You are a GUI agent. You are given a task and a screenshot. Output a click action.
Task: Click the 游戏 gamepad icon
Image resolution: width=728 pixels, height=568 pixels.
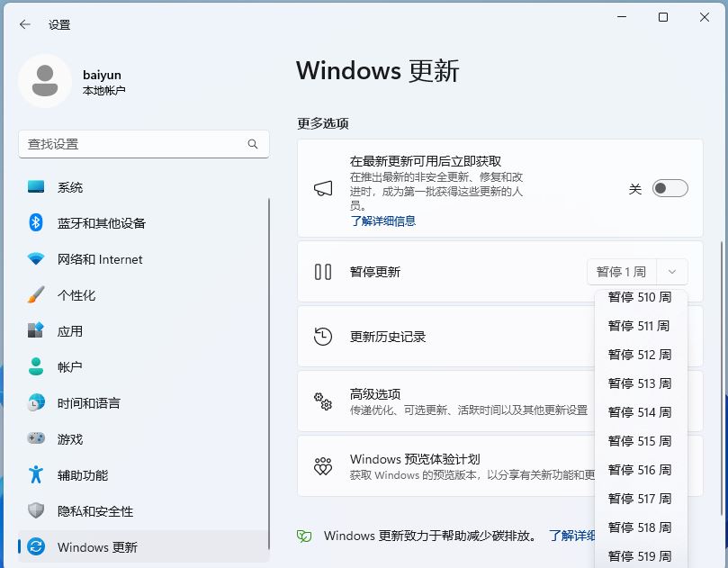[36, 438]
